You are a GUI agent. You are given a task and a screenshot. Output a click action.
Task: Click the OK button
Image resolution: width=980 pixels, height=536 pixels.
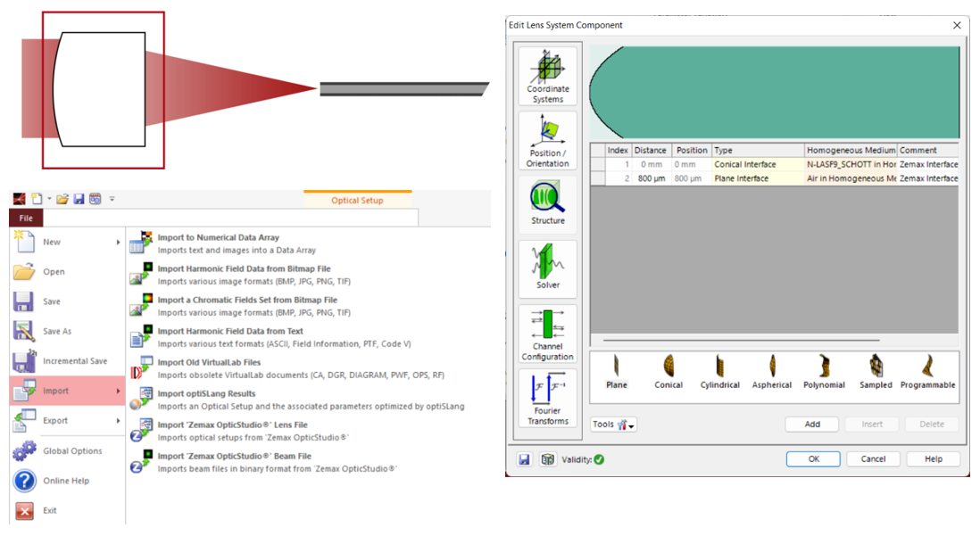coord(813,459)
